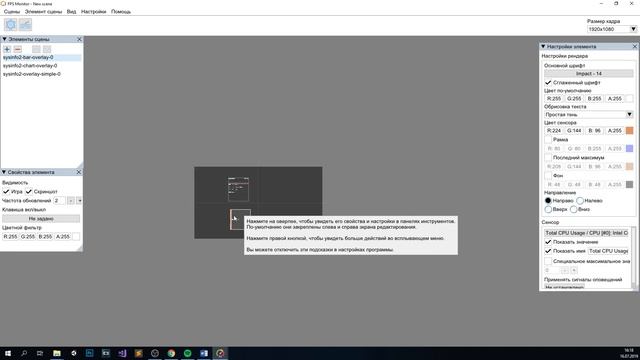The height and width of the screenshot is (360, 640).
Task: Select the Направо direction radio
Action: [548, 200]
